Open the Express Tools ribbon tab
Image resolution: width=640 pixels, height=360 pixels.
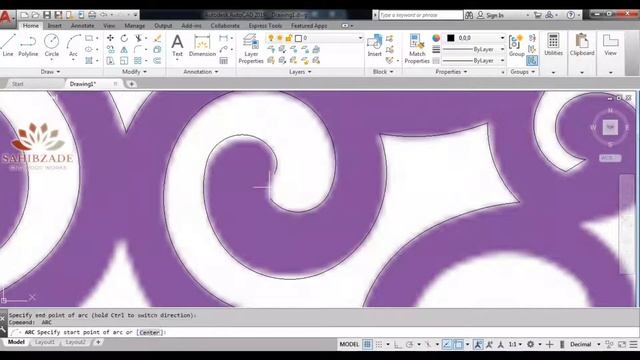(x=265, y=26)
